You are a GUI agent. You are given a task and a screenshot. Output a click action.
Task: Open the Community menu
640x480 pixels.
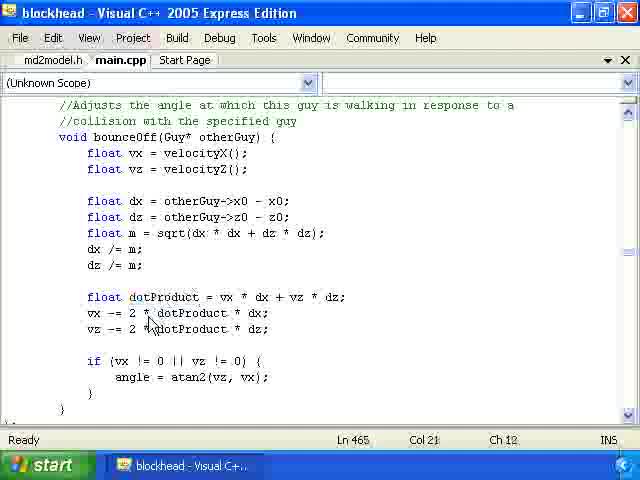372,38
